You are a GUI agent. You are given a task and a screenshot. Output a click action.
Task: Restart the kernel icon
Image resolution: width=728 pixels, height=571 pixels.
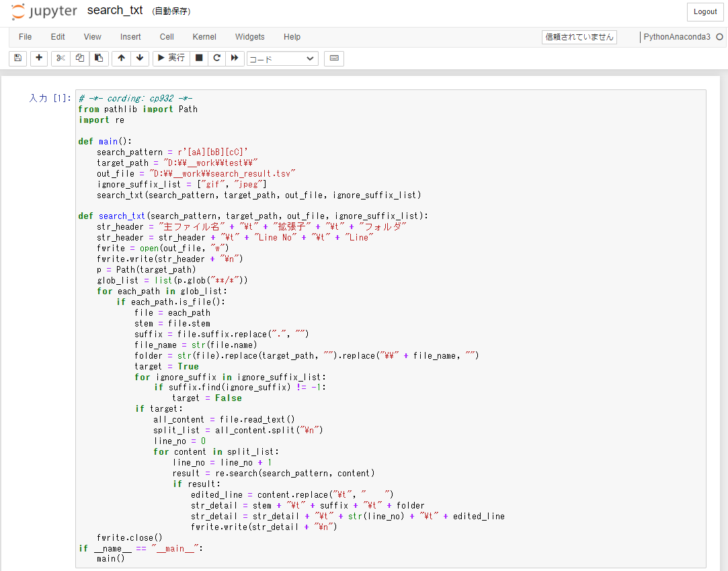[216, 58]
